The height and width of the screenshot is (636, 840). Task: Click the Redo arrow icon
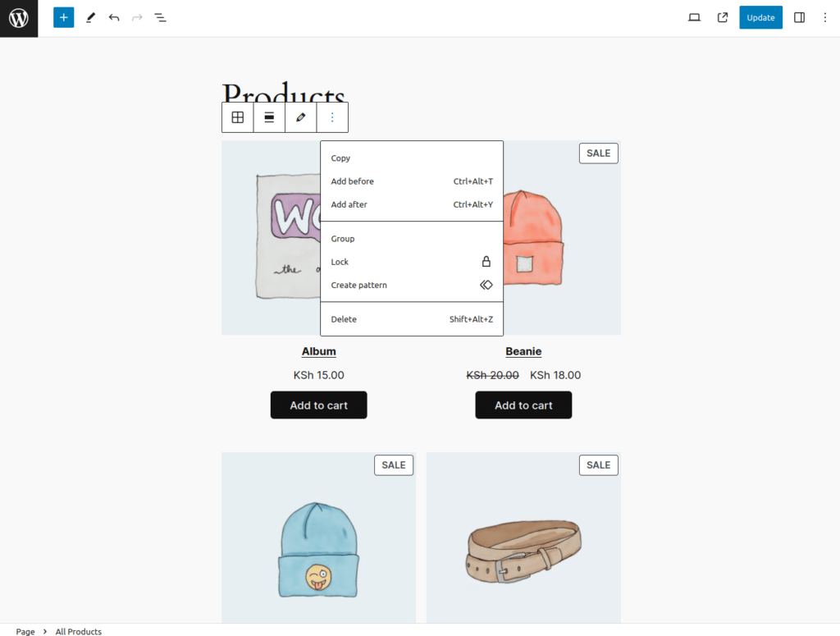point(137,18)
